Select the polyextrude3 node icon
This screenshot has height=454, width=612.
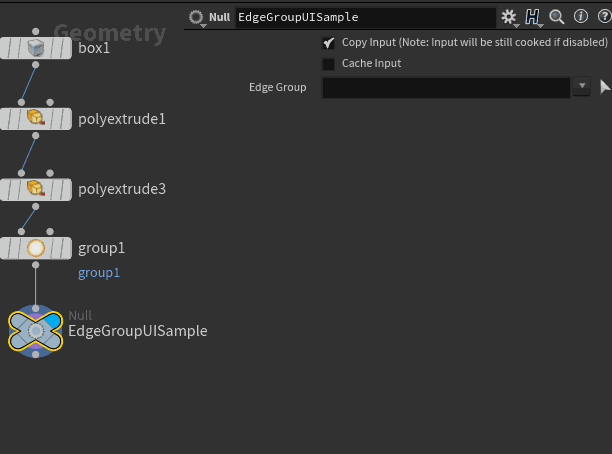pyautogui.click(x=36, y=188)
